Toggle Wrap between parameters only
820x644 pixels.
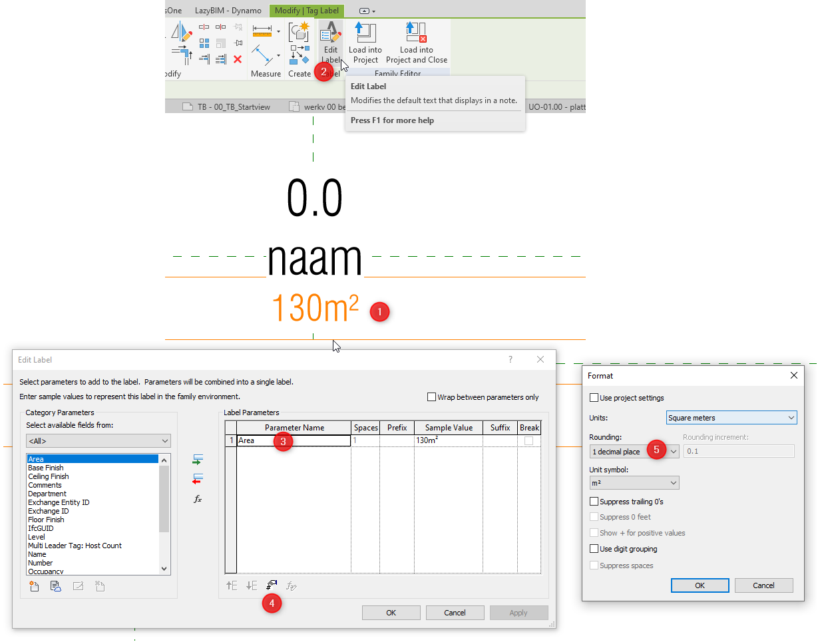tap(431, 397)
